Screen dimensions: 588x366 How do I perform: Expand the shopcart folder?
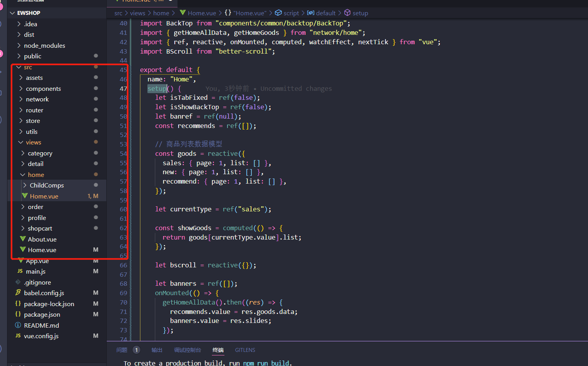(x=40, y=229)
